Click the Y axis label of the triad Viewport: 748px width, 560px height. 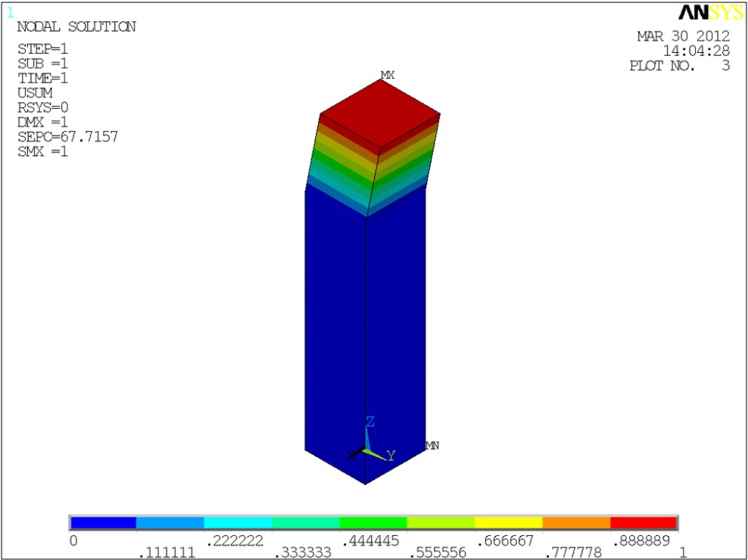(x=391, y=456)
